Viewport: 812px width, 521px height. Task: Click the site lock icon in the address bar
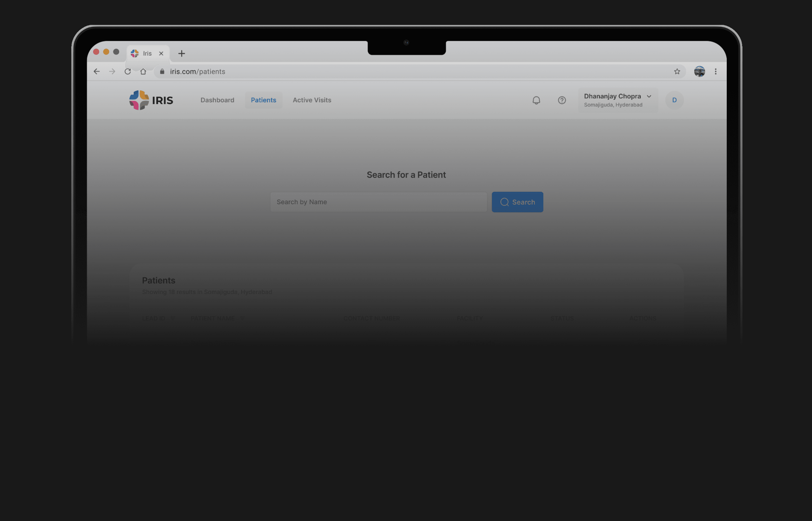coord(162,71)
